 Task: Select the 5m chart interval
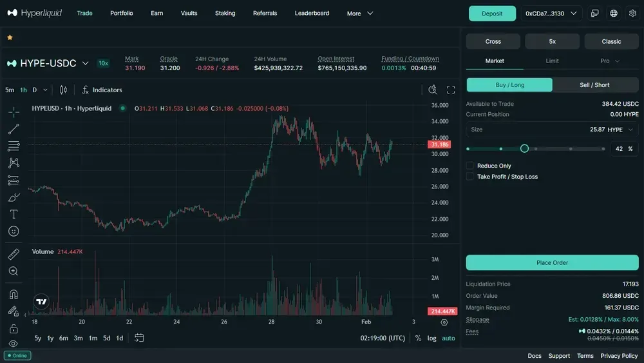coord(10,90)
